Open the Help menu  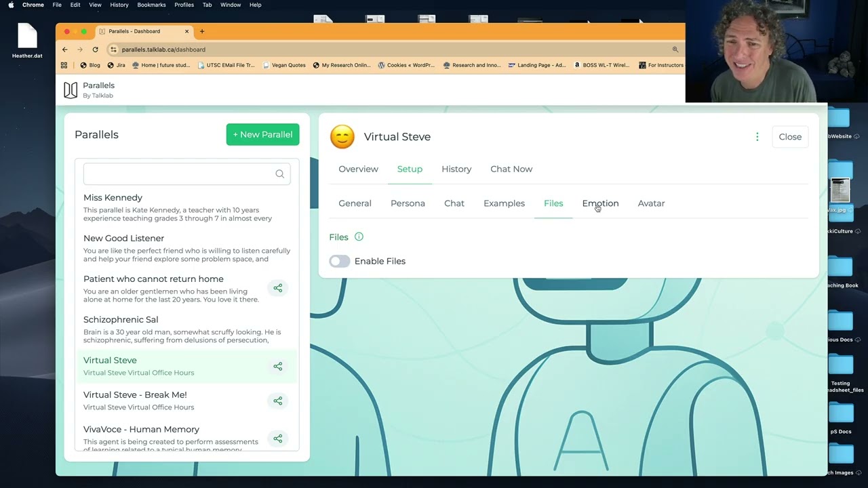pyautogui.click(x=255, y=5)
